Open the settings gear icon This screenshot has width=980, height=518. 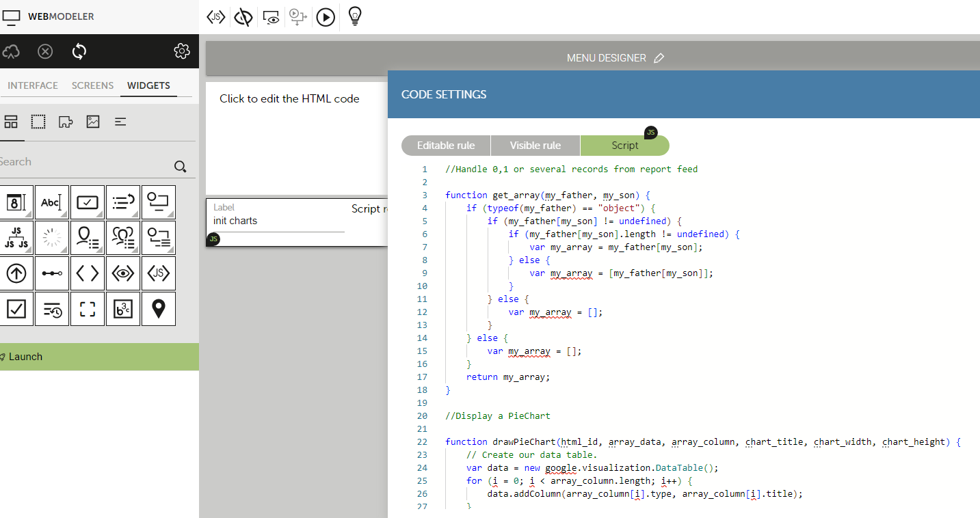pos(181,51)
